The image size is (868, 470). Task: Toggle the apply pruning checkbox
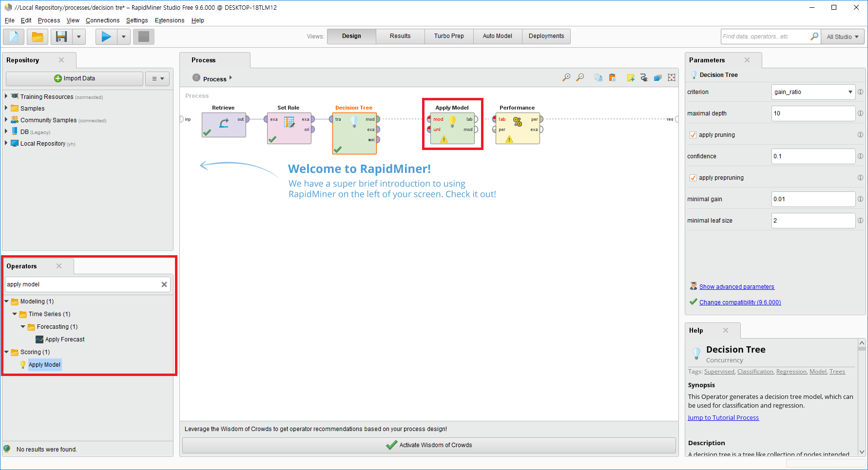click(693, 135)
